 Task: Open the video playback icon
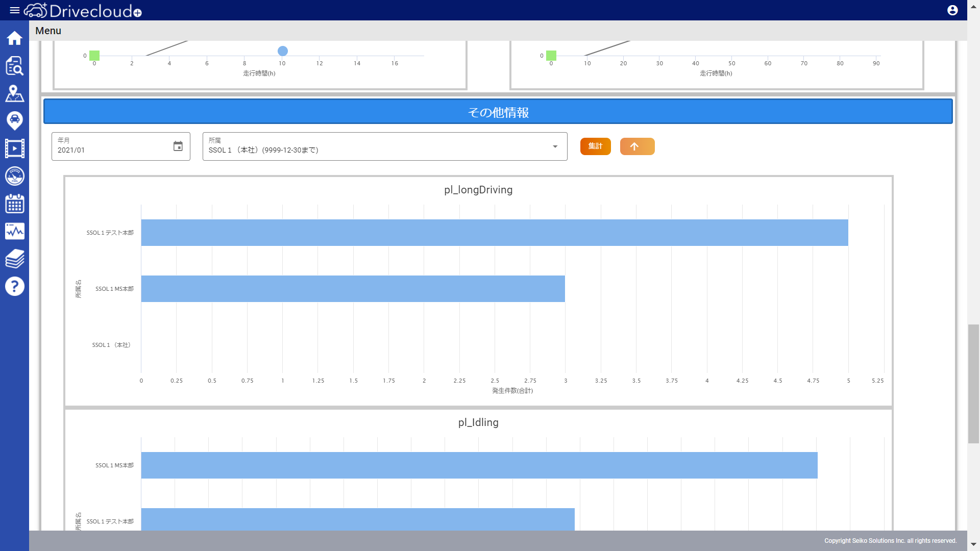pyautogui.click(x=14, y=148)
